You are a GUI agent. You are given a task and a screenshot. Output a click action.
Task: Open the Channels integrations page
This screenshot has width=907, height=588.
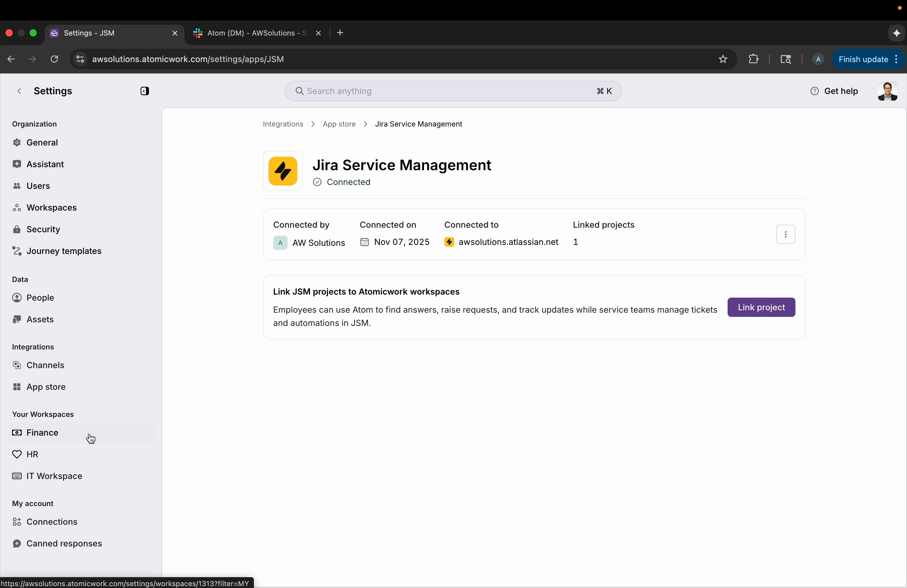pos(45,365)
